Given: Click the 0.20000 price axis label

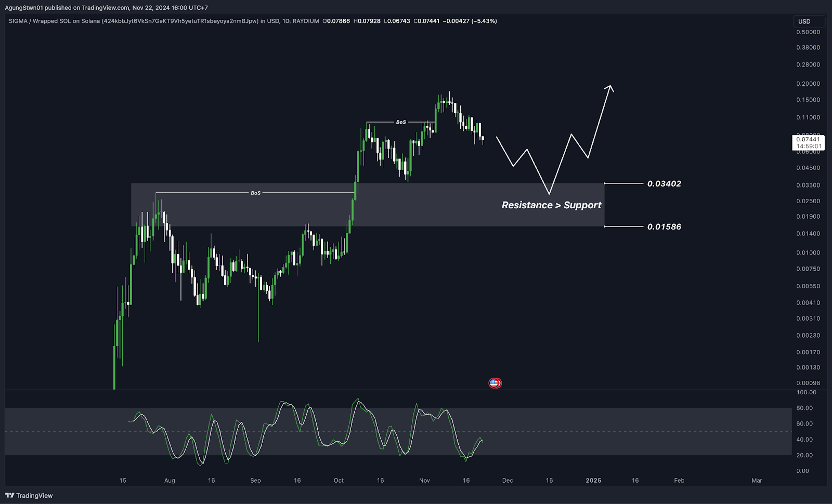Looking at the screenshot, I should click(x=808, y=84).
